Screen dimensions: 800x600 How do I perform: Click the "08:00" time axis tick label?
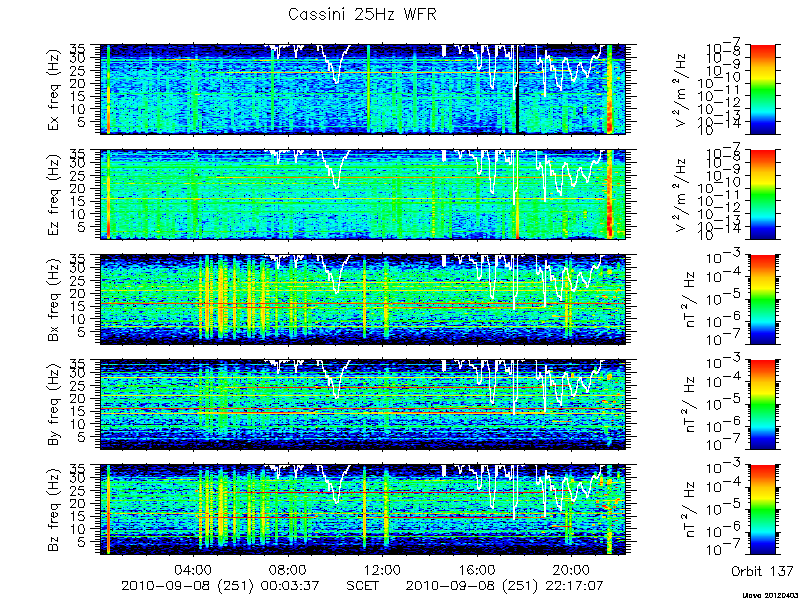point(288,570)
